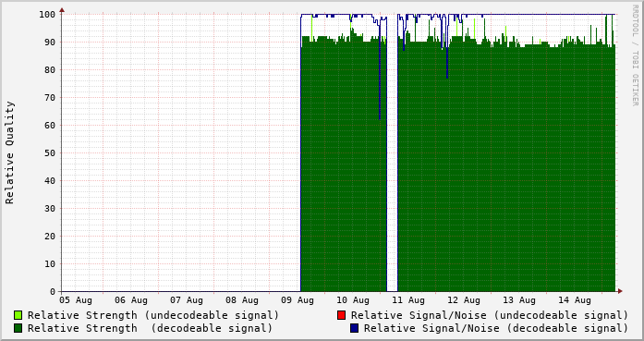Click the dark green decodeable Strength swatch
Screen dimensions: 644x341
[18, 328]
